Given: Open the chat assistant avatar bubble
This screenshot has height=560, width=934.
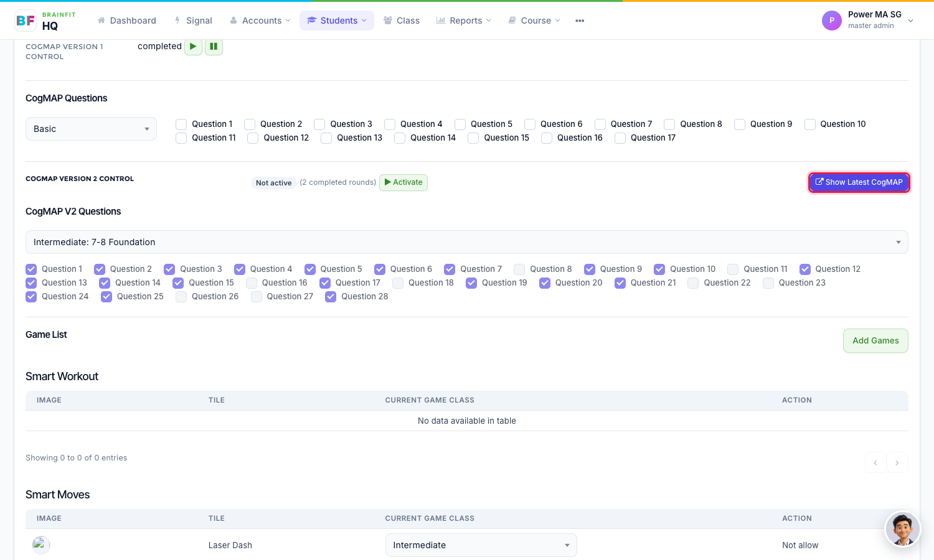Looking at the screenshot, I should (x=902, y=529).
